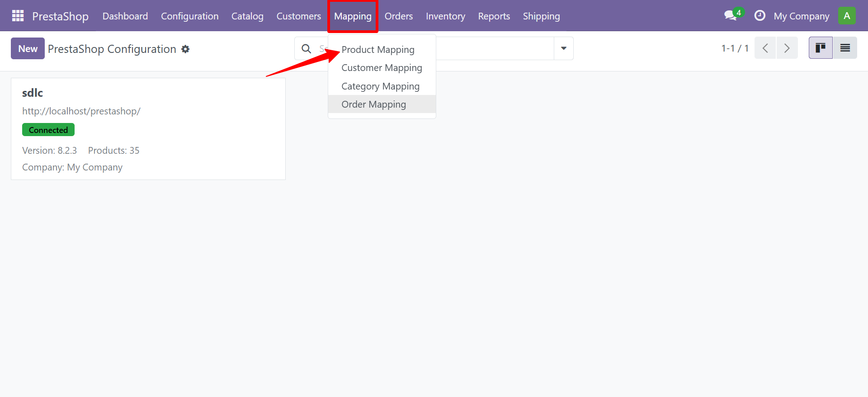
Task: Click the Connected status badge
Action: pos(48,130)
